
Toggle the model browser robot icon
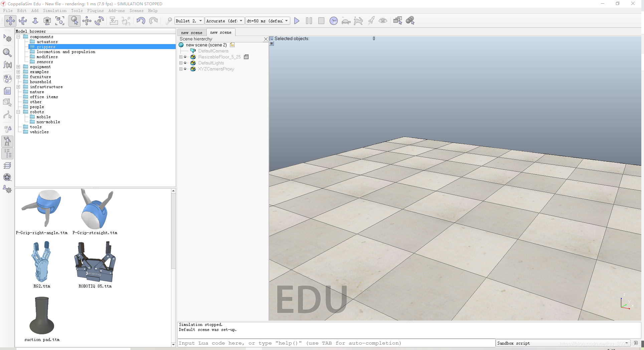(x=7, y=141)
